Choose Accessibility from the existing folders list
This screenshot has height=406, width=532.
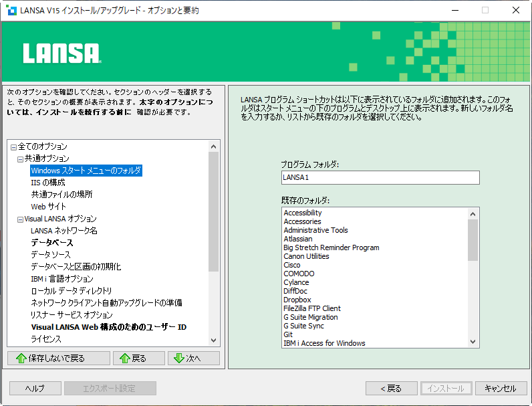303,213
